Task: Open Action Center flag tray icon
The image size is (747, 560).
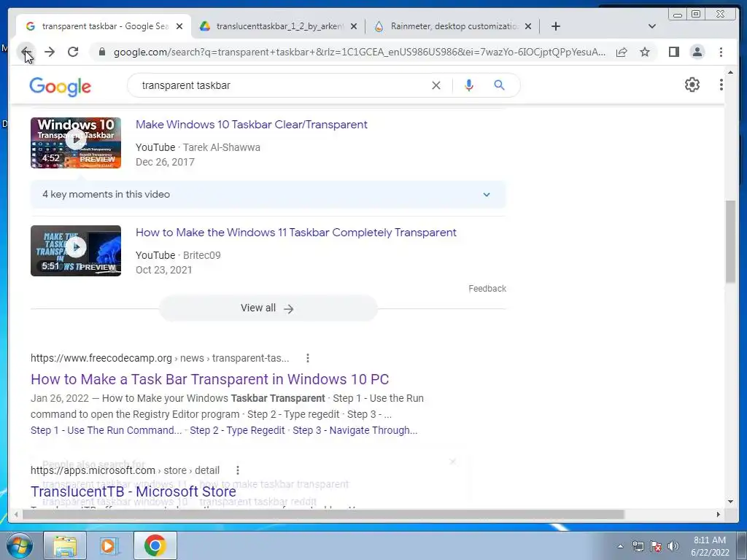Action: click(x=656, y=546)
